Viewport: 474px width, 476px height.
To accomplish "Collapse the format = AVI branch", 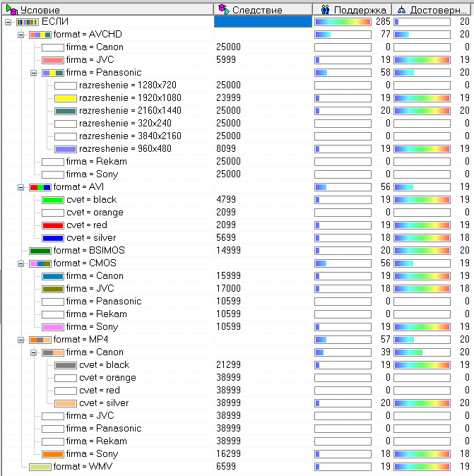I will tap(20, 187).
